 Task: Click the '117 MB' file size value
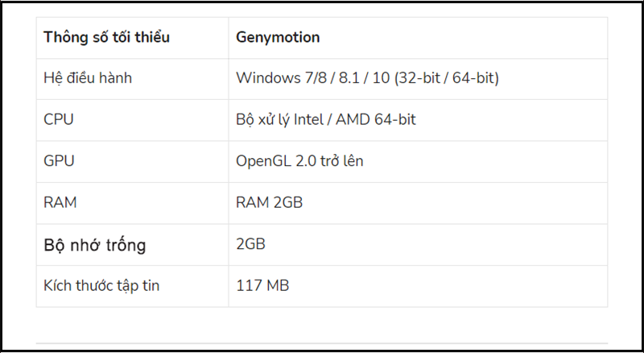coord(262,285)
